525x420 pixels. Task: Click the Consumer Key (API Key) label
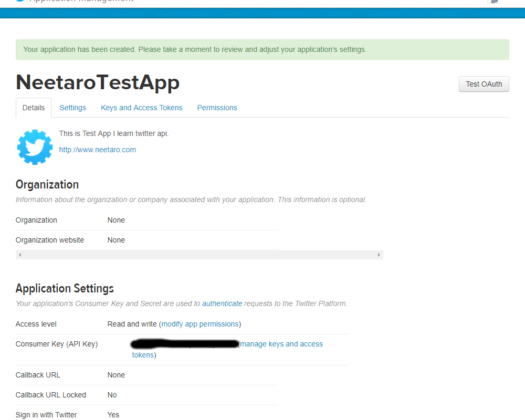[57, 344]
